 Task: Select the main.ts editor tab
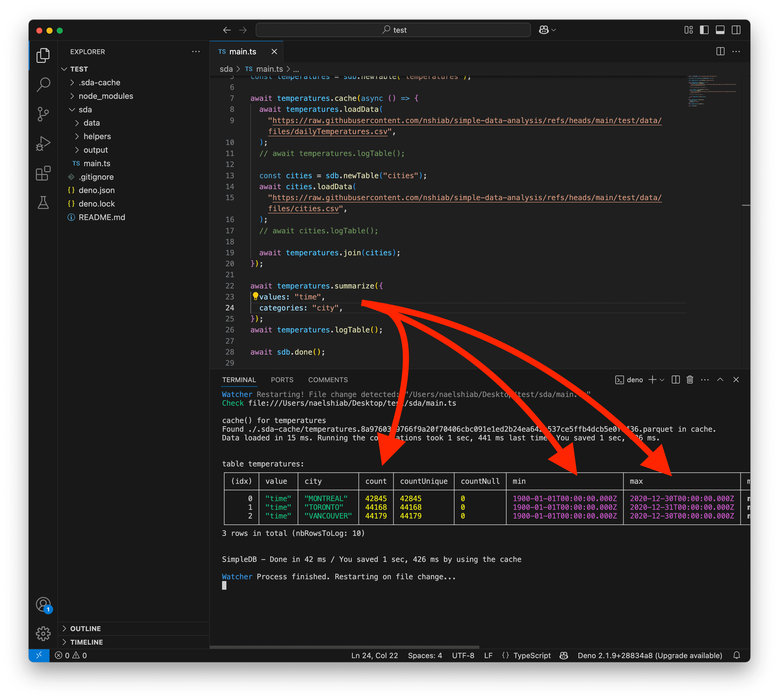[x=243, y=52]
